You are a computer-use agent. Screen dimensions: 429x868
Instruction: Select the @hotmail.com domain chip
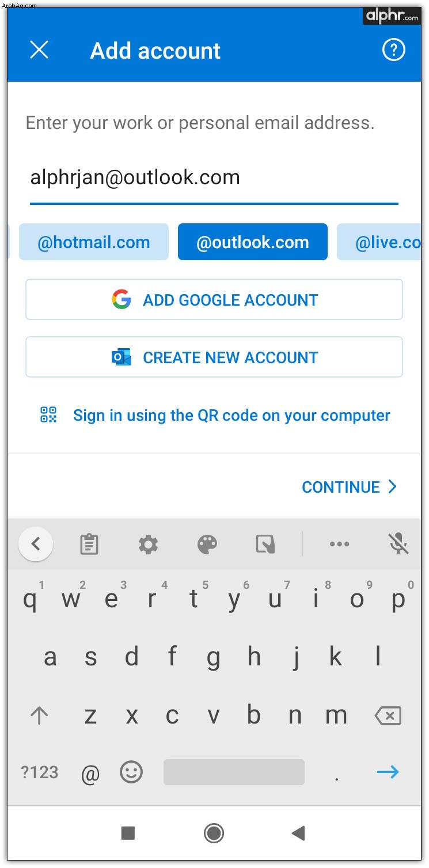click(94, 242)
